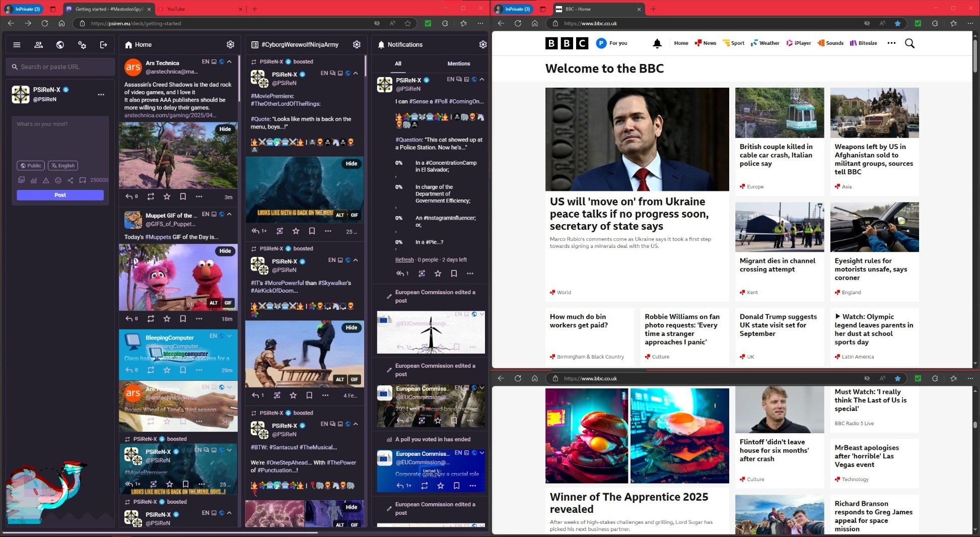Refresh the poll results
Screen dimensions: 980x537
pyautogui.click(x=404, y=260)
